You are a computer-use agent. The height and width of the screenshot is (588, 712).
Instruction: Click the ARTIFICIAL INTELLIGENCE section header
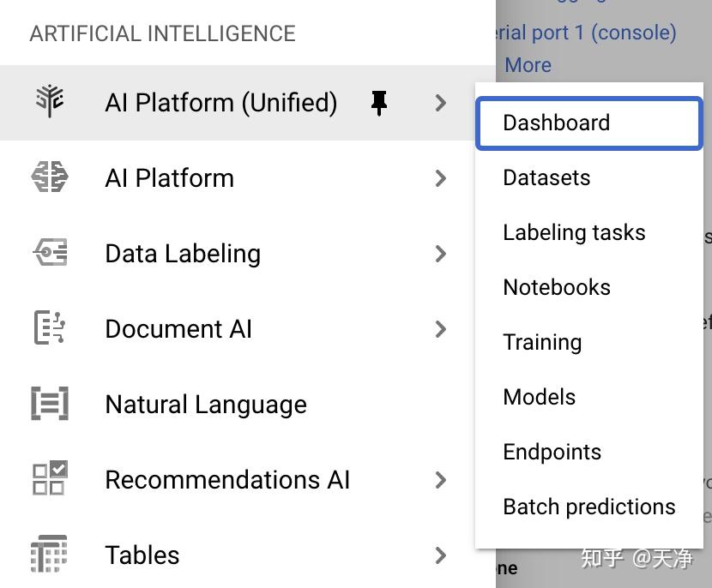tap(163, 33)
